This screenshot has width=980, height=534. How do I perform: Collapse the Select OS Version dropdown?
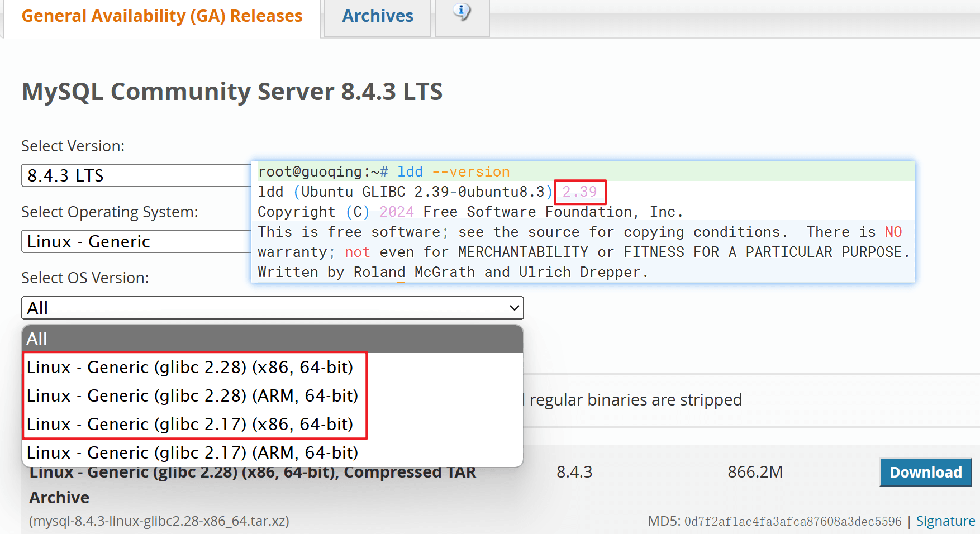(x=273, y=308)
